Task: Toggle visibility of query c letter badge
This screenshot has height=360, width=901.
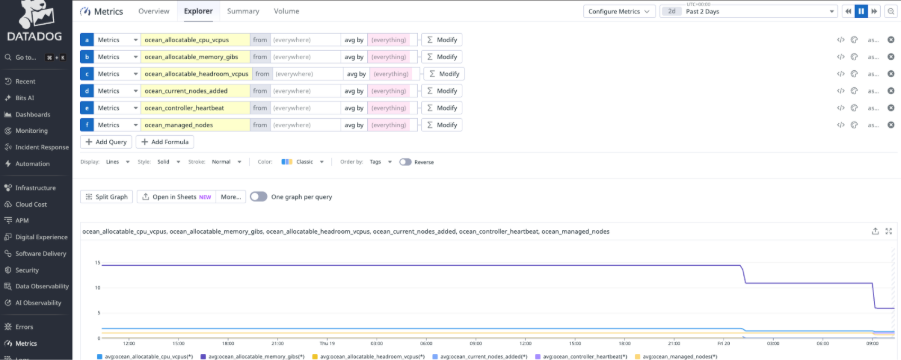Action: point(87,74)
